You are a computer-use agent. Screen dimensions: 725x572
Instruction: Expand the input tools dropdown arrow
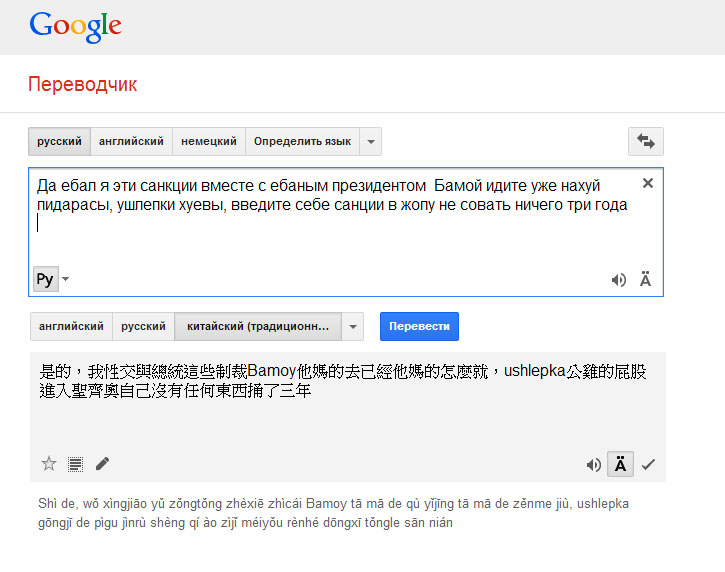coord(66,279)
